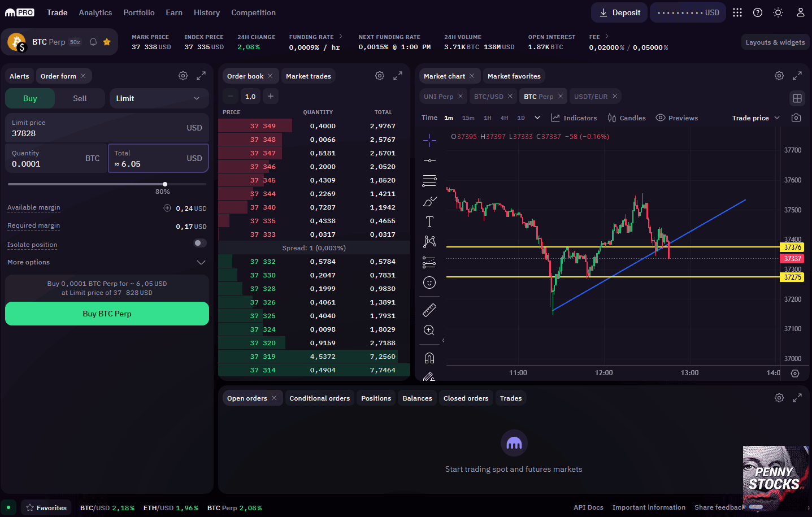Open the user account profile icon
This screenshot has height=517, width=812.
[801, 12]
